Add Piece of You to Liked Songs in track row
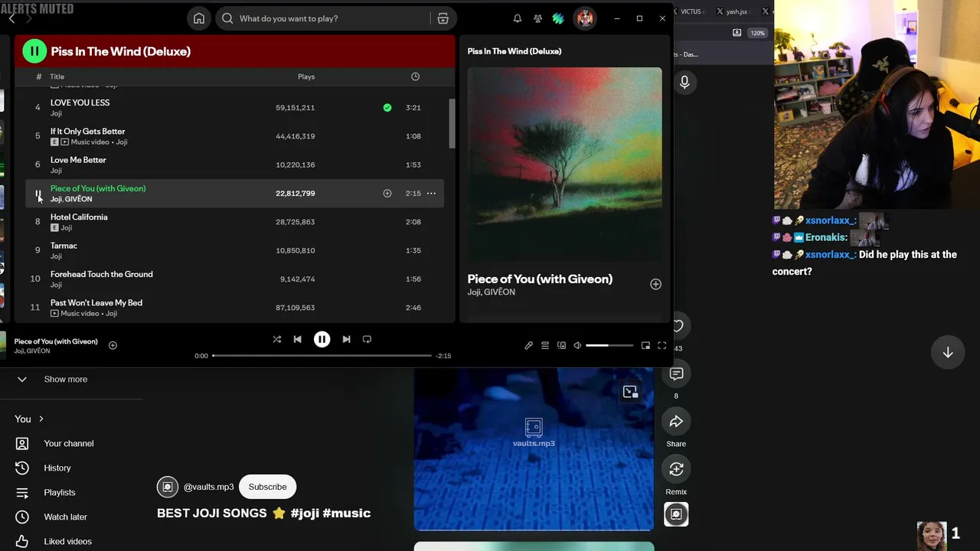Image resolution: width=980 pixels, height=551 pixels. pos(387,194)
